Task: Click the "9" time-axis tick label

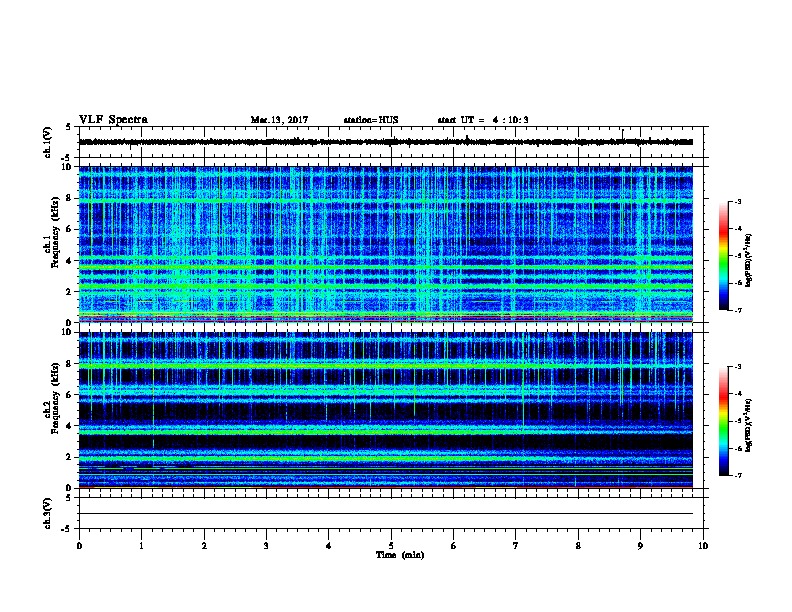Action: (640, 546)
